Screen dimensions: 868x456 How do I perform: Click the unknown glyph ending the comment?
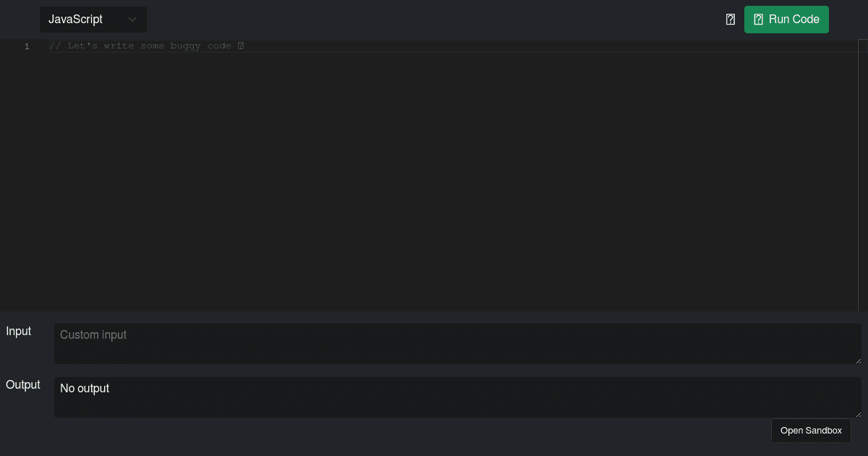point(241,46)
